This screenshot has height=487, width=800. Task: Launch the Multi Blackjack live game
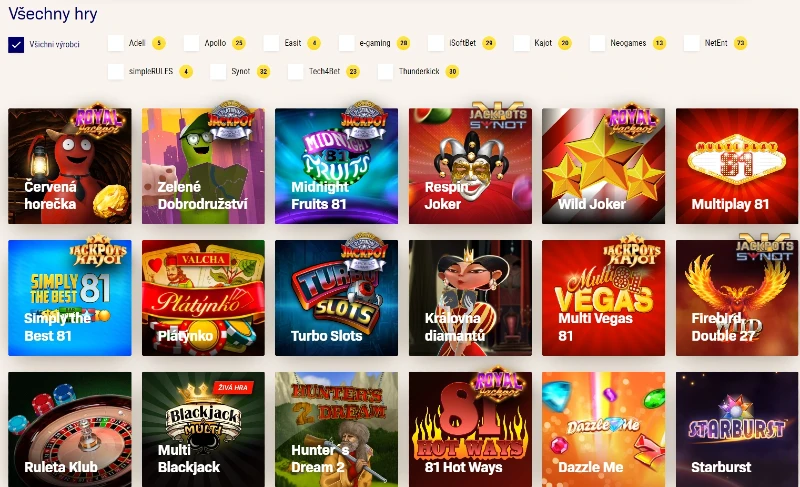(x=203, y=429)
